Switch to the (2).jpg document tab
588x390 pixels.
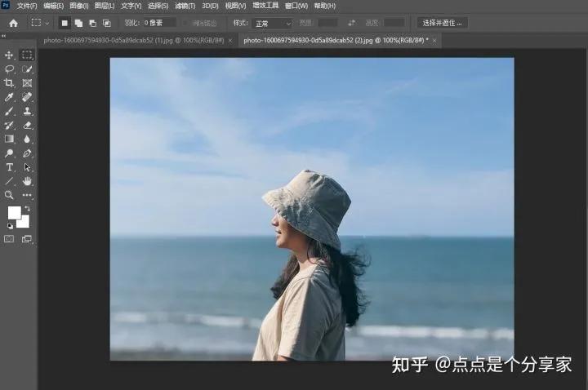point(336,41)
